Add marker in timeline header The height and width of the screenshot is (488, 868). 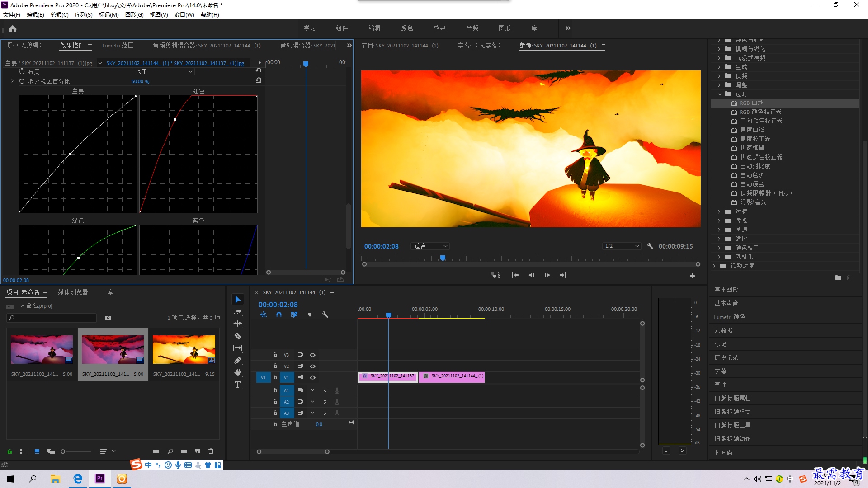310,314
